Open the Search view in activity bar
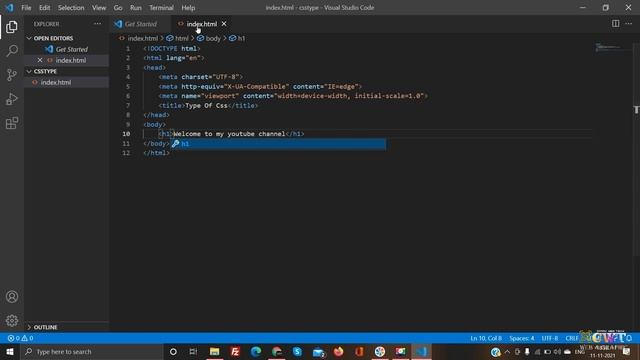This screenshot has height=360, width=640. (x=12, y=51)
